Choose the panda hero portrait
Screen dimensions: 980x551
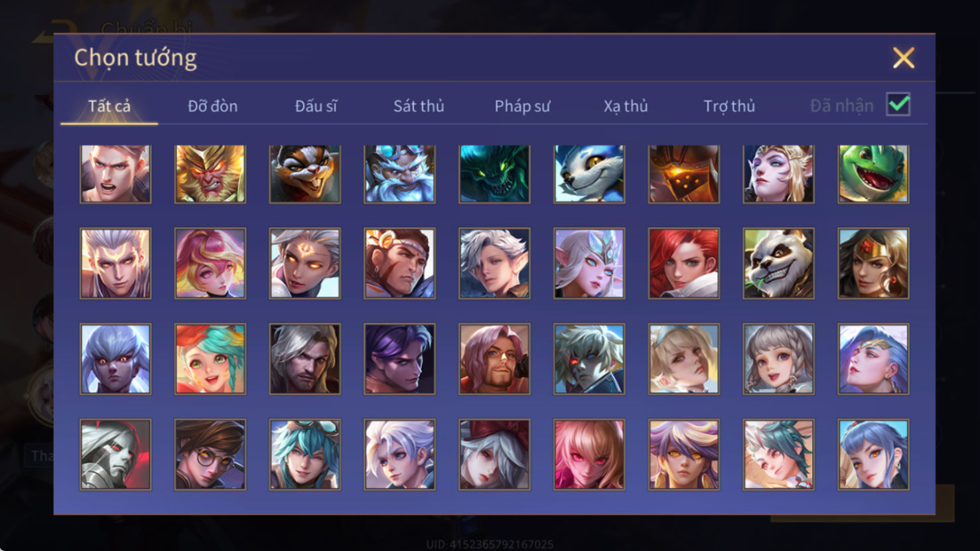(778, 264)
